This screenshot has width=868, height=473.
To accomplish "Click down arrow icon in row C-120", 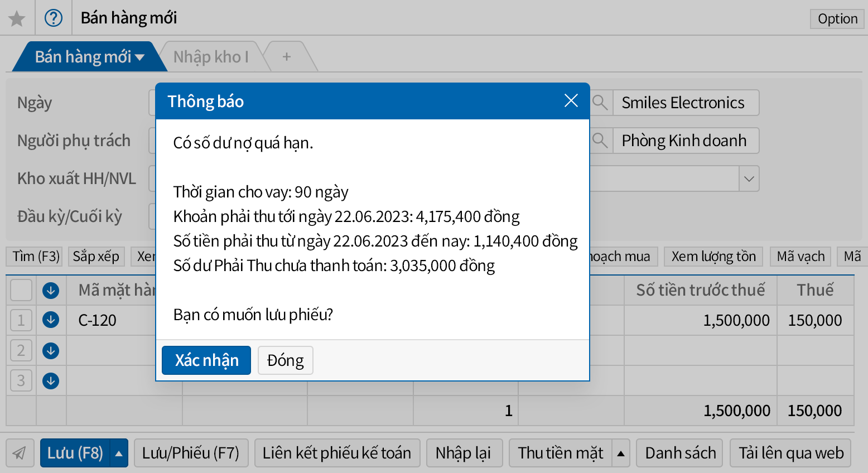I will coord(51,320).
